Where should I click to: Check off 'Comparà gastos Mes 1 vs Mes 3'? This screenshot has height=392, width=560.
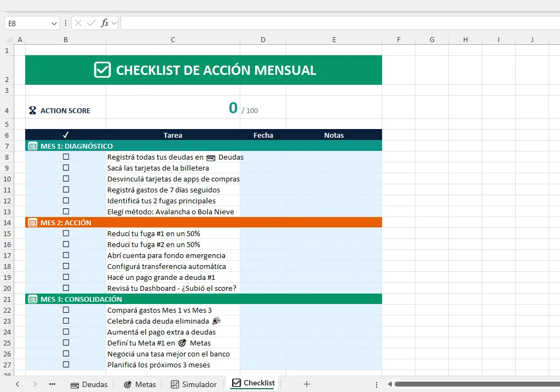click(66, 309)
